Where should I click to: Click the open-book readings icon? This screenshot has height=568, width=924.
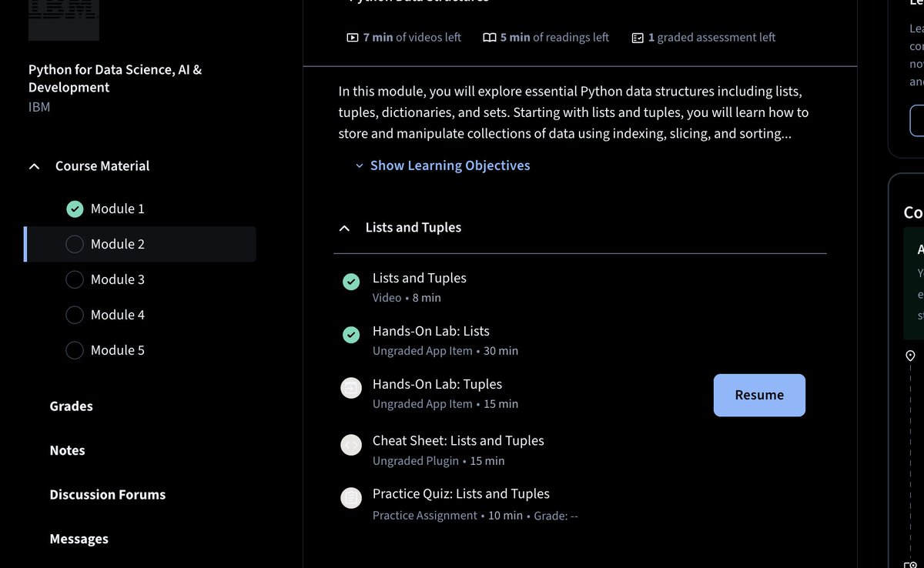click(489, 38)
